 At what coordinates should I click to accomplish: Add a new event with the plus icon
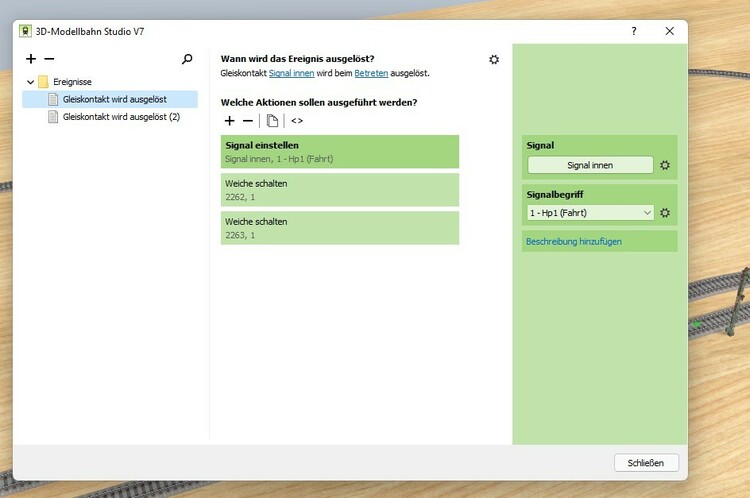(x=31, y=59)
